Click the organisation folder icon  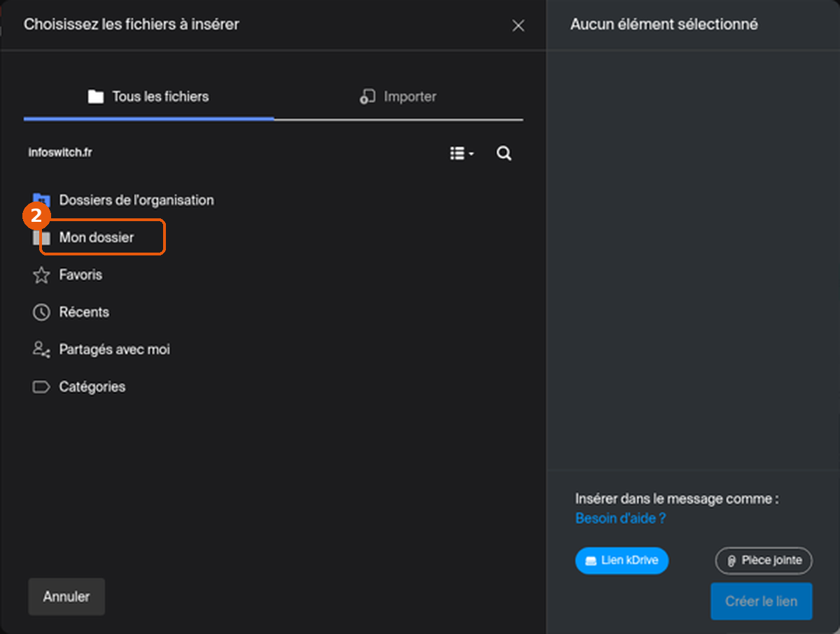(41, 201)
